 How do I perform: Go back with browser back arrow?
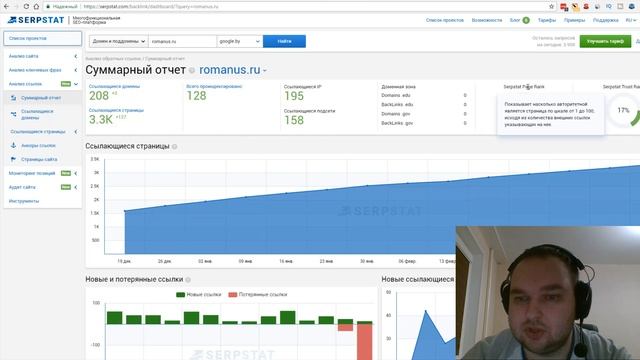click(x=6, y=7)
